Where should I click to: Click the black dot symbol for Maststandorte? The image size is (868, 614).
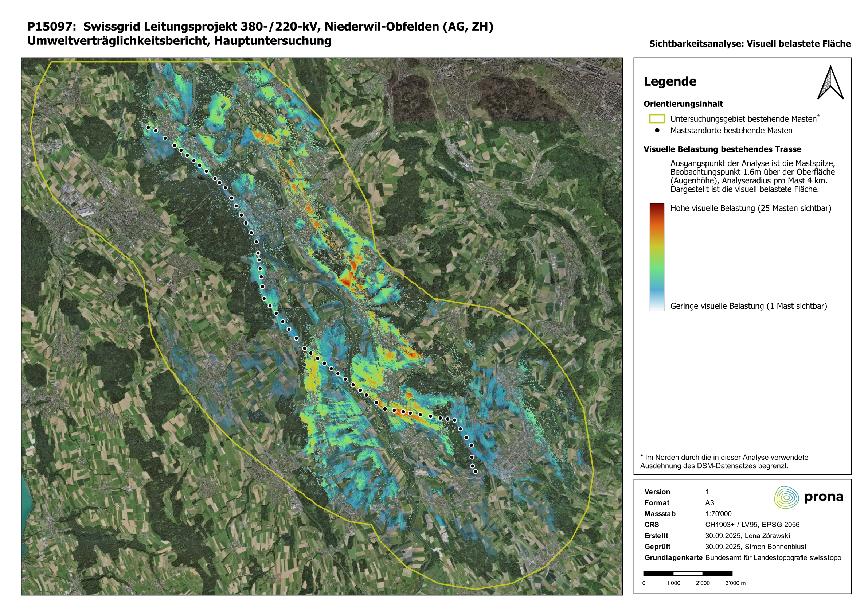pyautogui.click(x=657, y=130)
